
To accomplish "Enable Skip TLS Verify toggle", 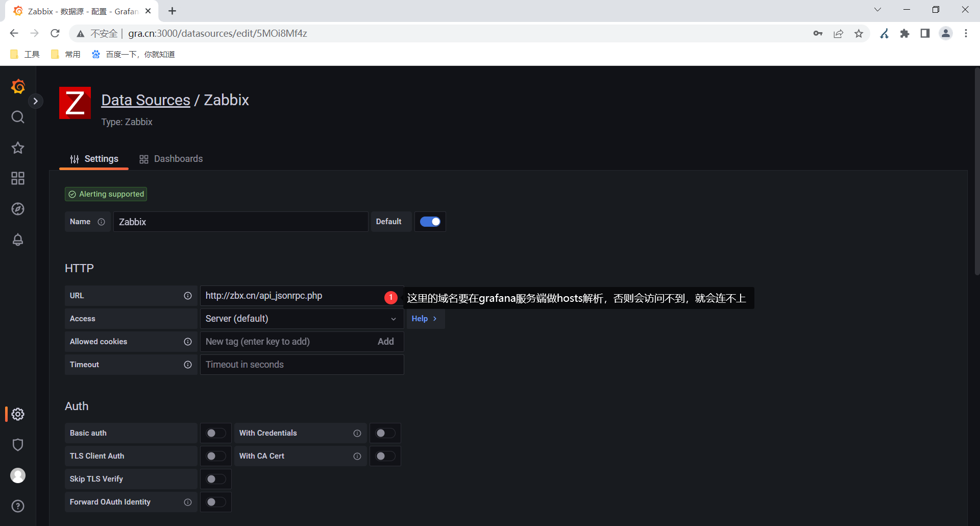I will (x=215, y=479).
